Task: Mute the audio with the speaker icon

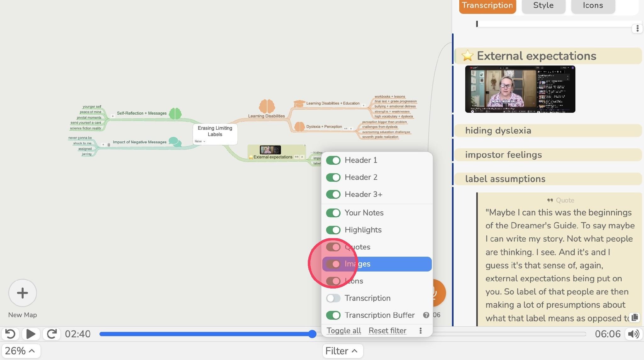Action: (633, 334)
